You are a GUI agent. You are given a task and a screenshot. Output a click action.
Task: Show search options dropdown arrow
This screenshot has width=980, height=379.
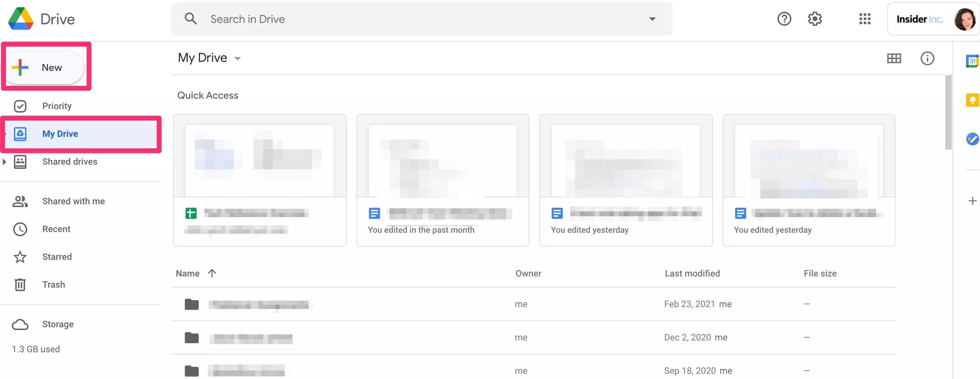tap(652, 19)
